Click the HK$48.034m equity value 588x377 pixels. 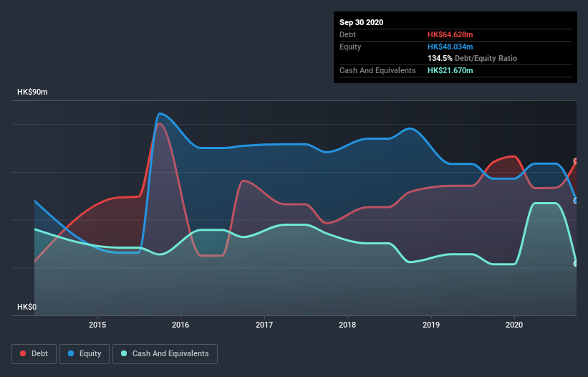(x=450, y=47)
